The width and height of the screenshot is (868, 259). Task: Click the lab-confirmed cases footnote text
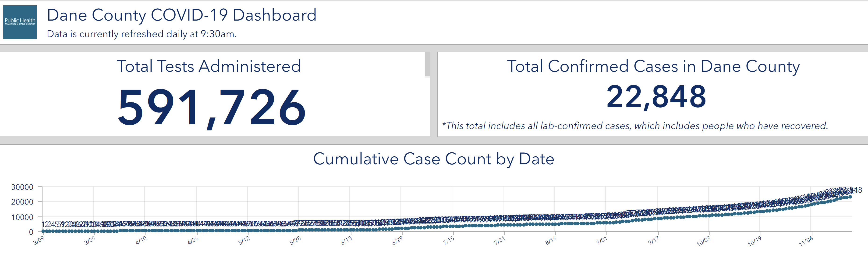click(x=635, y=126)
